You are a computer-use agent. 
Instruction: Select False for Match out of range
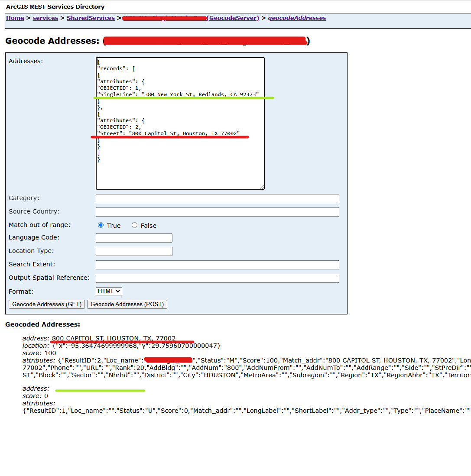[x=134, y=225]
